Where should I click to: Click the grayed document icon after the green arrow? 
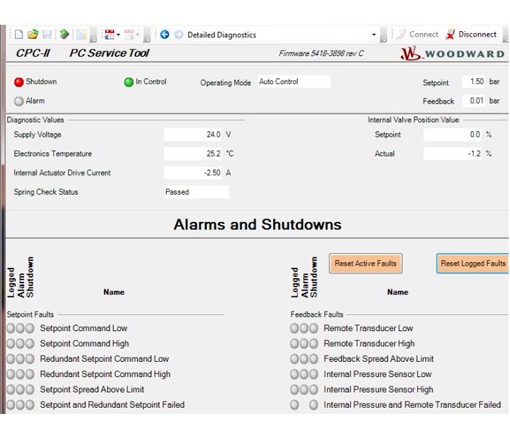[x=81, y=34]
